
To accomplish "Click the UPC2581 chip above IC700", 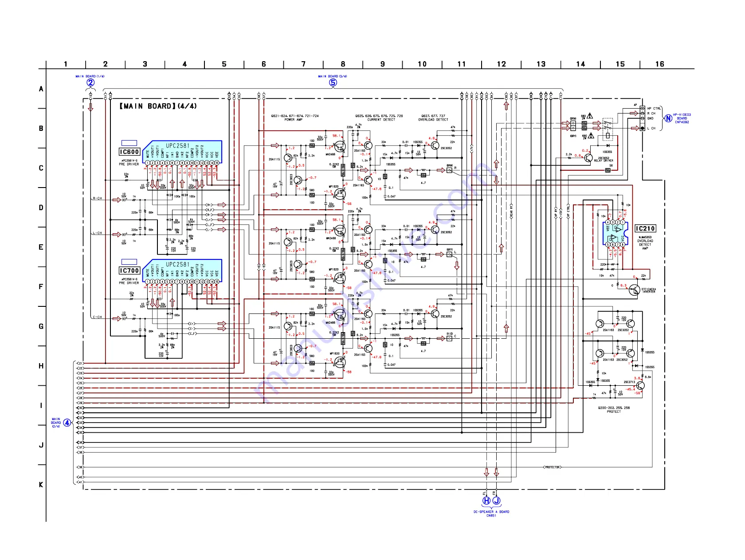I will (x=182, y=270).
